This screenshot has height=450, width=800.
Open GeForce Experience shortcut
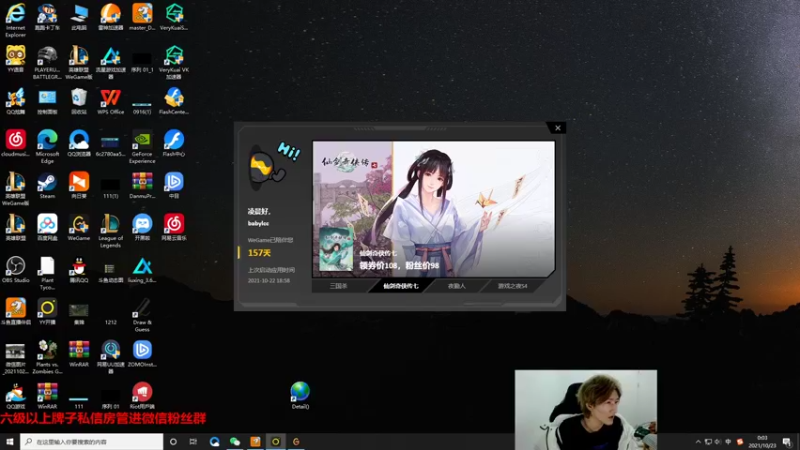point(142,146)
